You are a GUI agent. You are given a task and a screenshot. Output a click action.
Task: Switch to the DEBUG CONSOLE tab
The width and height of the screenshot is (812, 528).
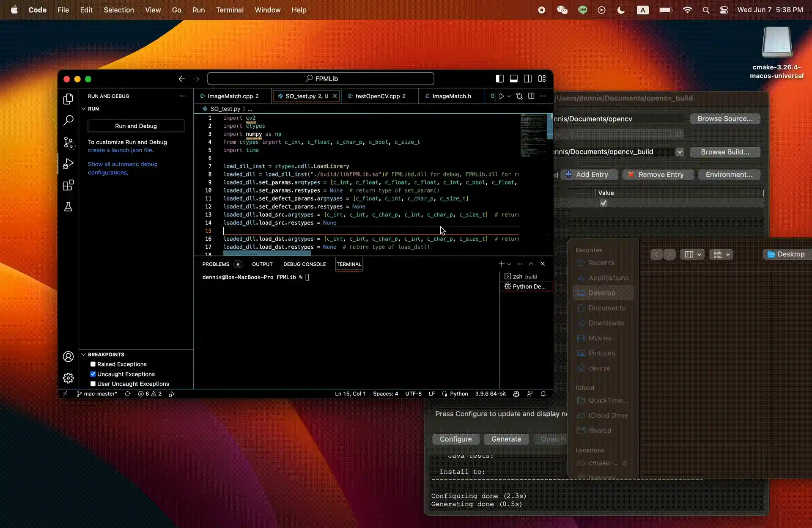point(304,264)
